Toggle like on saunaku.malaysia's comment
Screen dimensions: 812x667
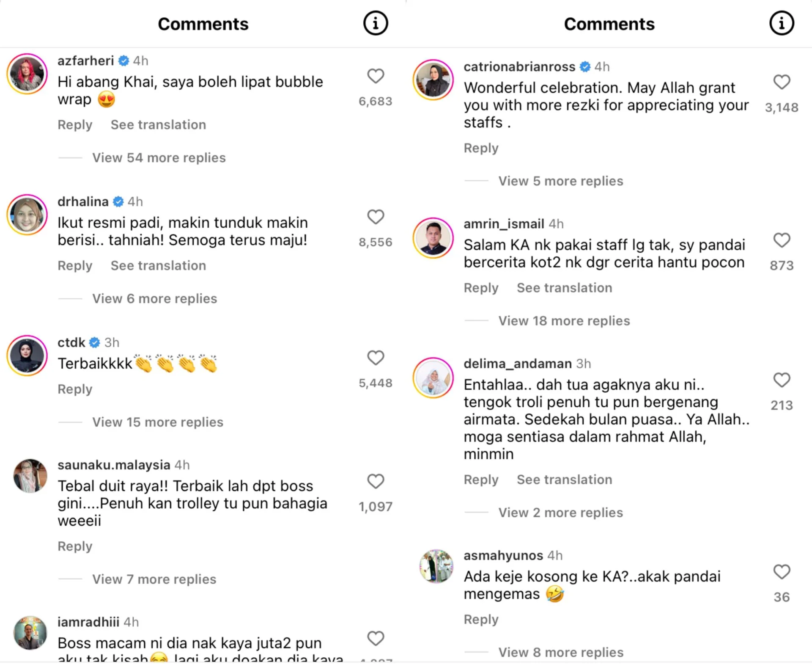point(375,481)
